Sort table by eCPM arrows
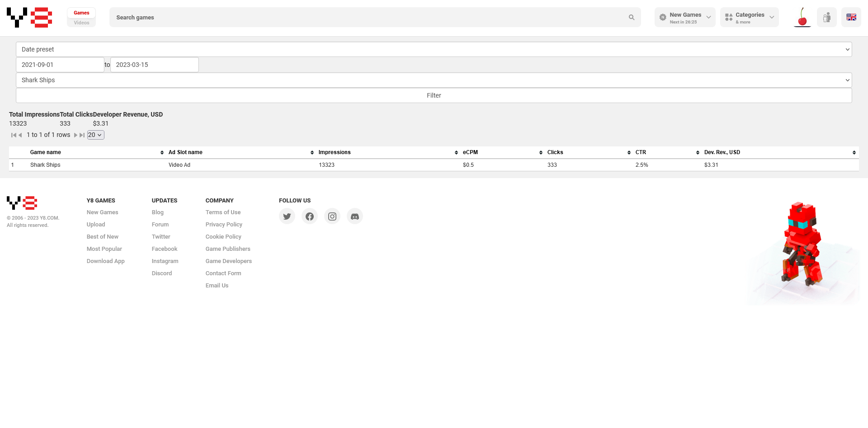Viewport: 868px width, 428px height. click(541, 153)
